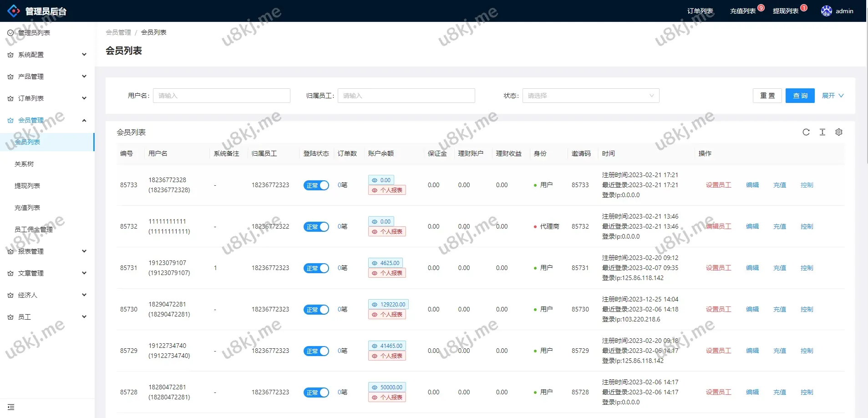Viewport: 868px width, 418px height.
Task: Click 设置员工 for member 85730
Action: (718, 309)
